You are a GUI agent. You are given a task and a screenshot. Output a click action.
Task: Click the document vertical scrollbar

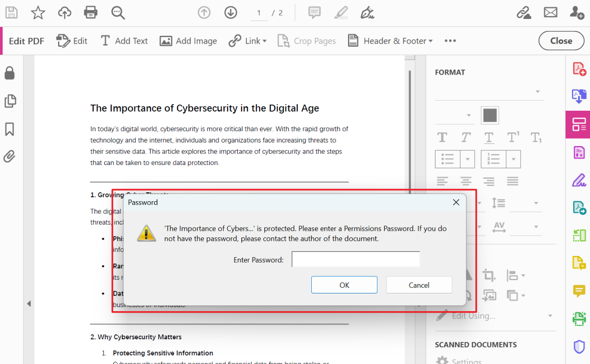(410, 132)
